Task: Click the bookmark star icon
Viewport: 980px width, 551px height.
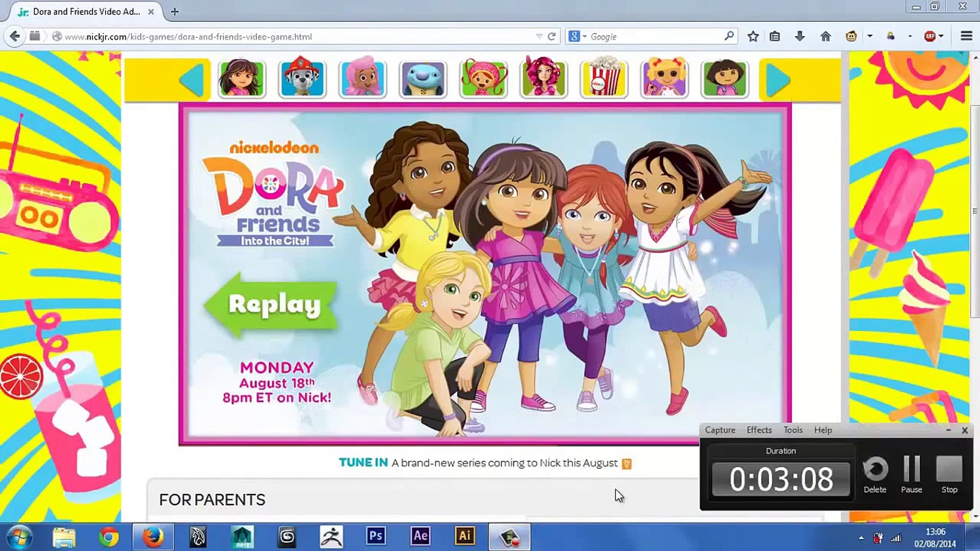Action: click(753, 36)
